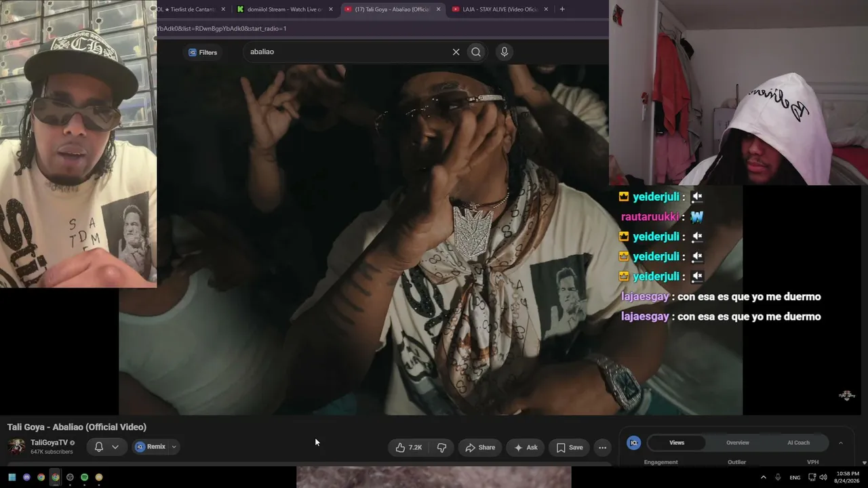Click the system tray microphone icon
Image resolution: width=868 pixels, height=488 pixels.
pyautogui.click(x=778, y=477)
